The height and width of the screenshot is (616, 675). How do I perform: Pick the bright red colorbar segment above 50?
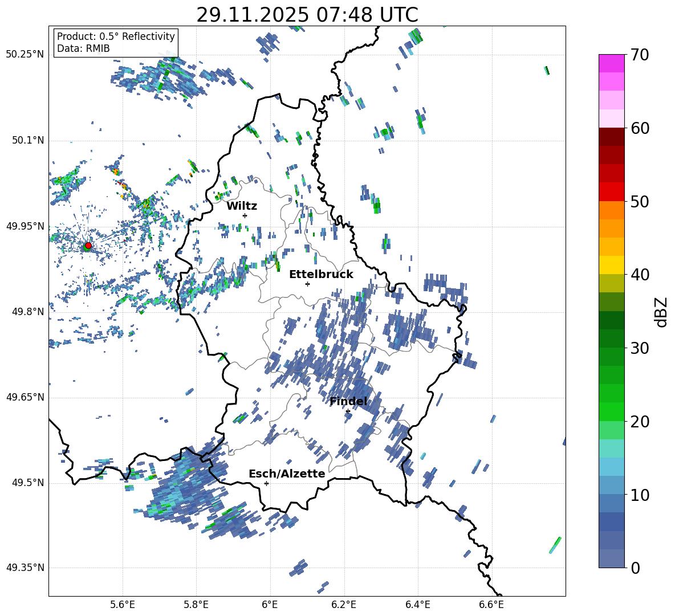(x=612, y=191)
